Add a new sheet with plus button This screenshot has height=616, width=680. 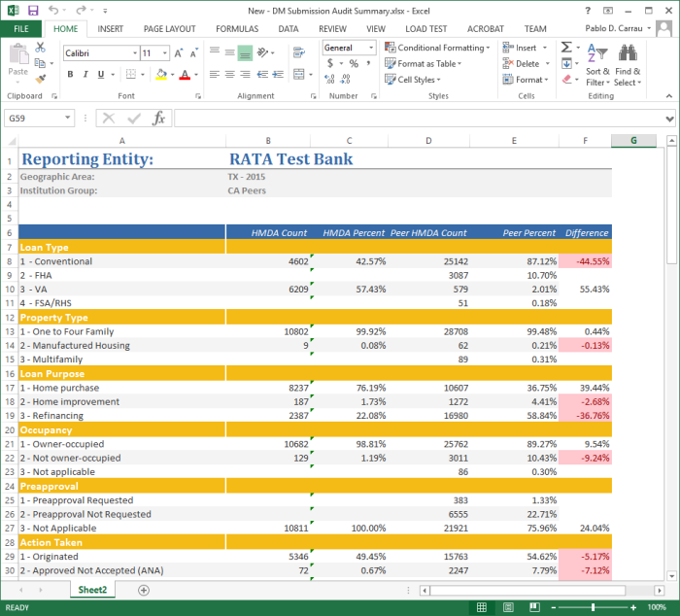tap(144, 590)
